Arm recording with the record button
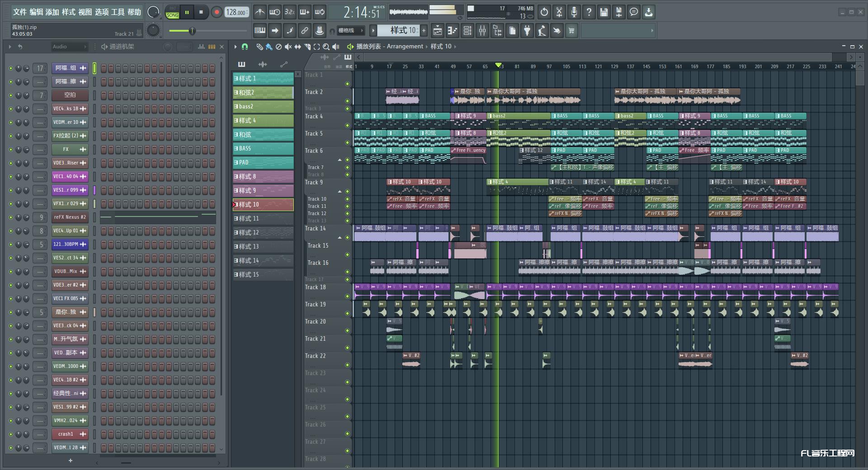Screen dimensions: 868x470 [x=217, y=12]
